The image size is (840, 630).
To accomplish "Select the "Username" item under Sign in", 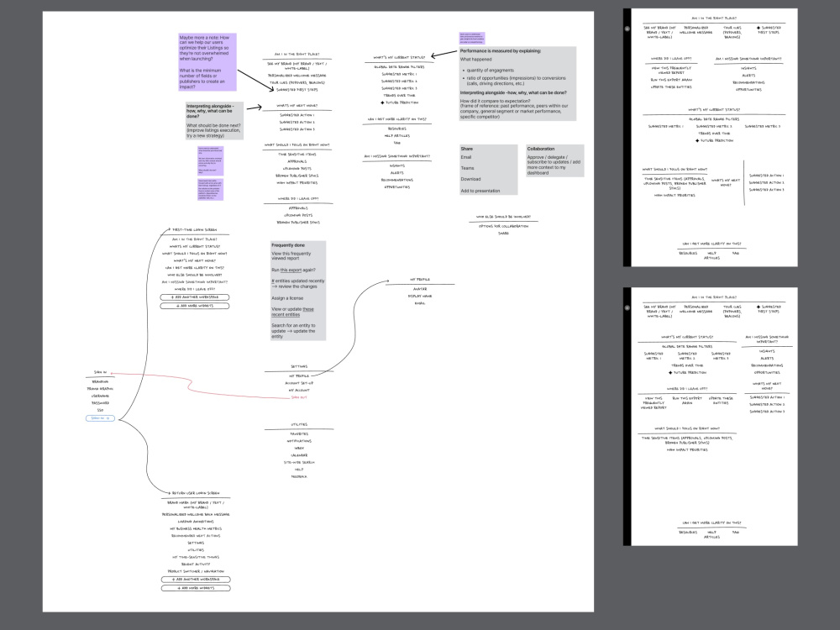I will pyautogui.click(x=100, y=396).
